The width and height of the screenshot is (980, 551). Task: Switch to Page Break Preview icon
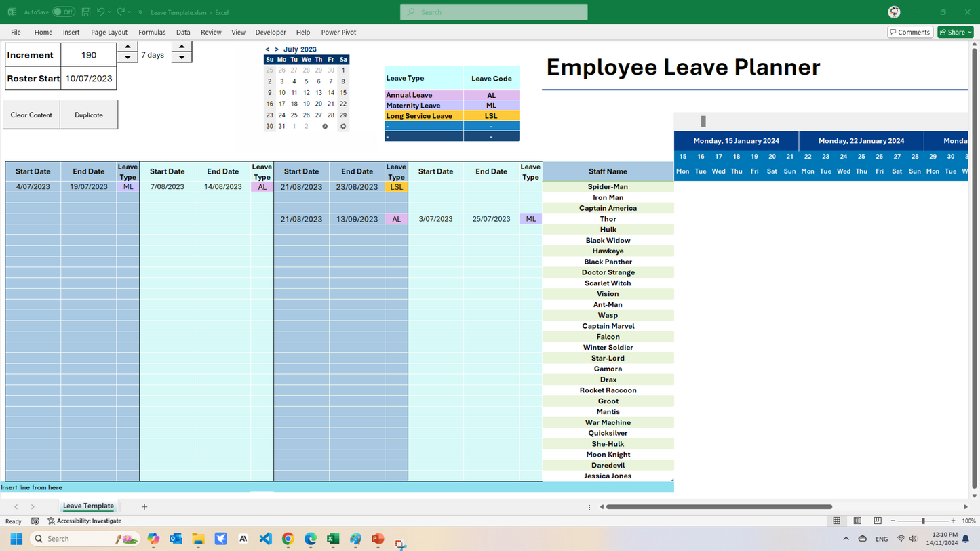(x=878, y=521)
